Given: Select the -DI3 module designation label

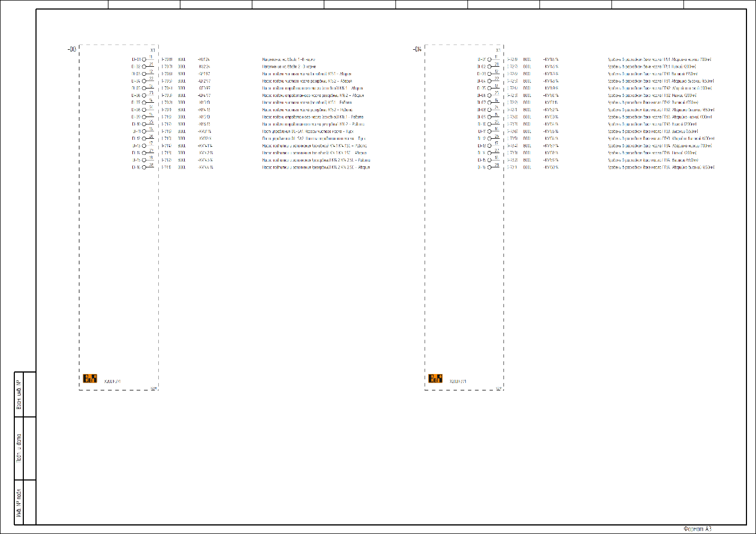Looking at the screenshot, I should click(72, 49).
